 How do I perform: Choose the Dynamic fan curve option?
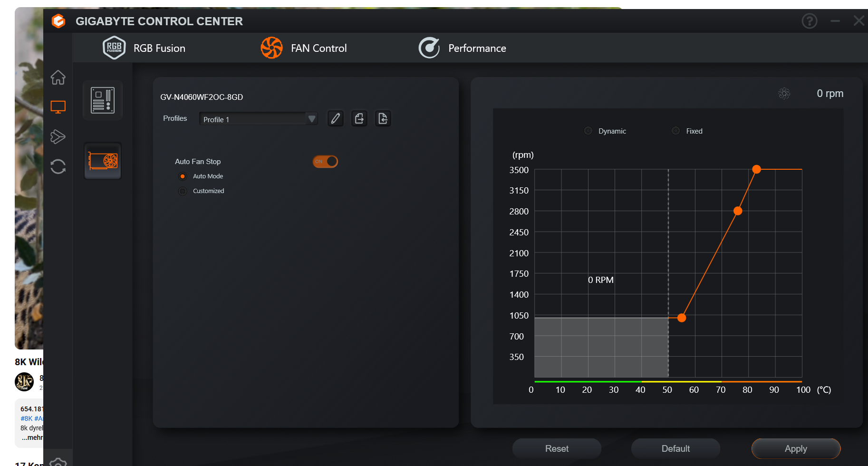click(x=588, y=131)
